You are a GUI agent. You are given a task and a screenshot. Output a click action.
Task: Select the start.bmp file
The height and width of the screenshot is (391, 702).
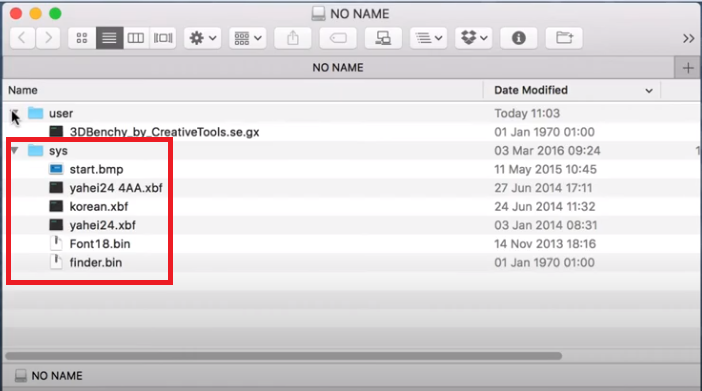pos(96,169)
